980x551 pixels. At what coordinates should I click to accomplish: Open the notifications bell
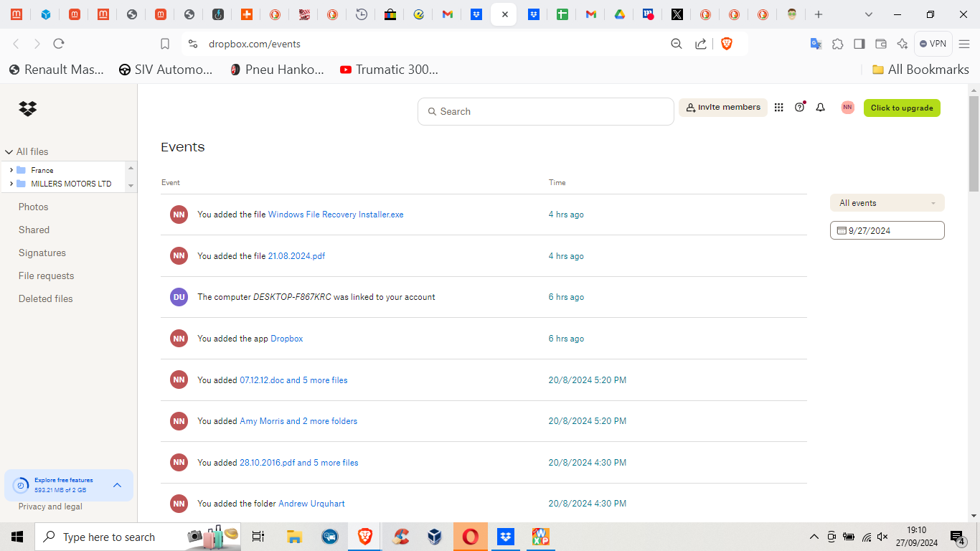pos(820,108)
